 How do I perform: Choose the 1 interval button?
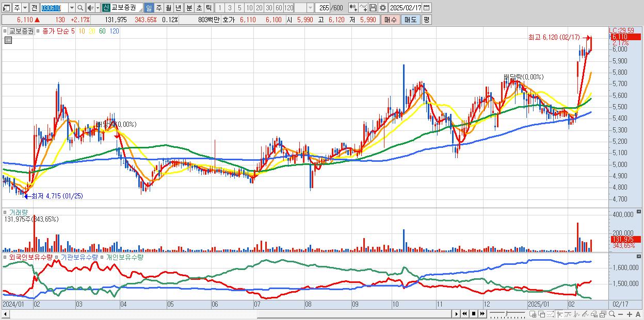coord(219,8)
